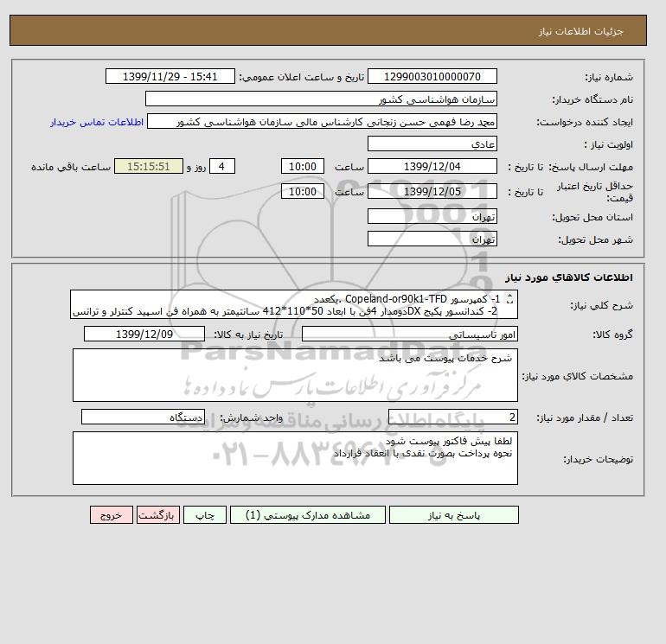Click the buyer organization name field
The height and width of the screenshot is (644, 666).
tap(321, 99)
